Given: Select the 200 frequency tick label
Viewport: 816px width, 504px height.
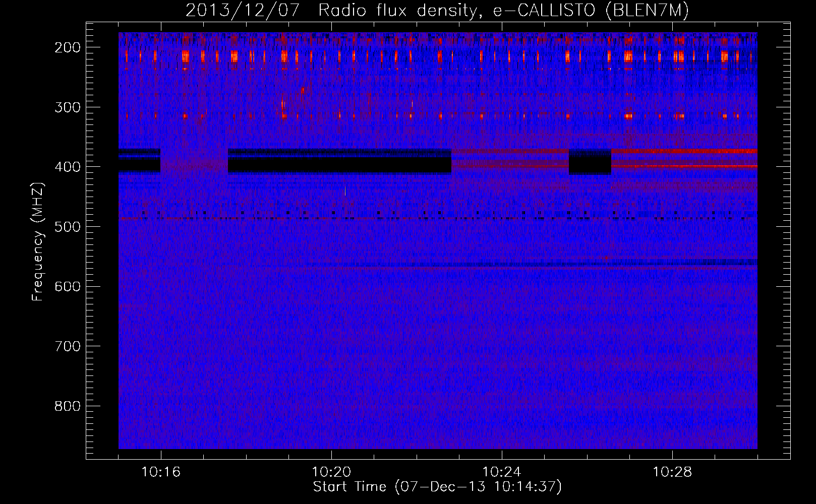Looking at the screenshot, I should [67, 47].
